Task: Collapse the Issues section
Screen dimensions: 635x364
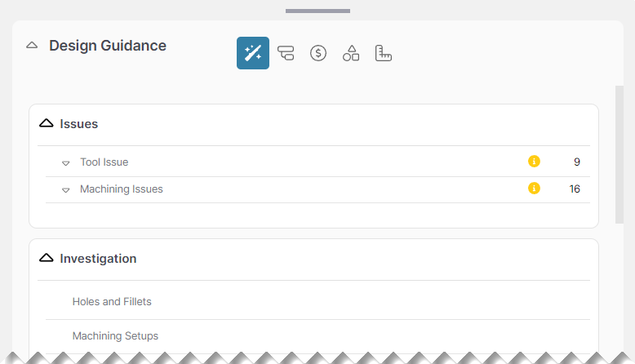Action: 47,124
